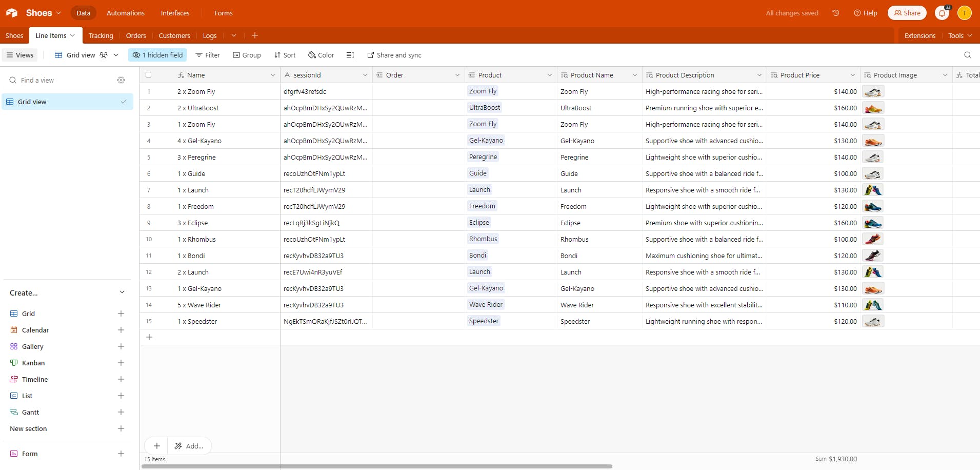Click the Add... button at bottom

tap(189, 446)
